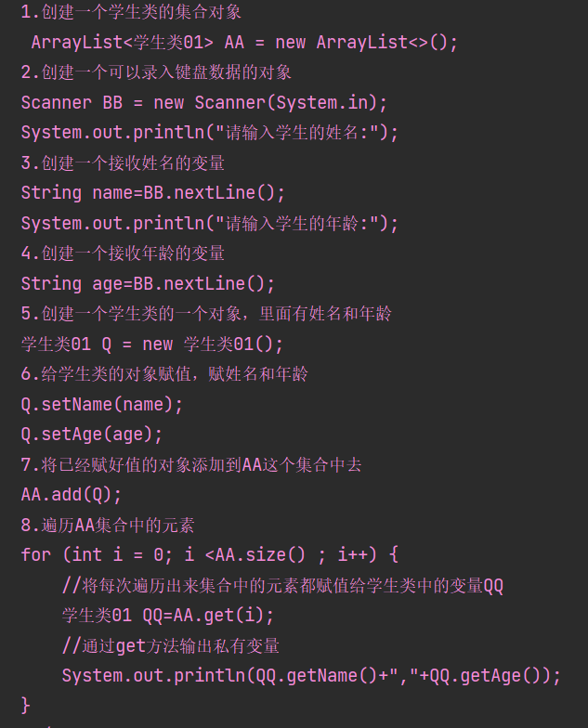The image size is (588, 728).
Task: Click the ArrayList declaration line for AA
Action: tap(244, 43)
